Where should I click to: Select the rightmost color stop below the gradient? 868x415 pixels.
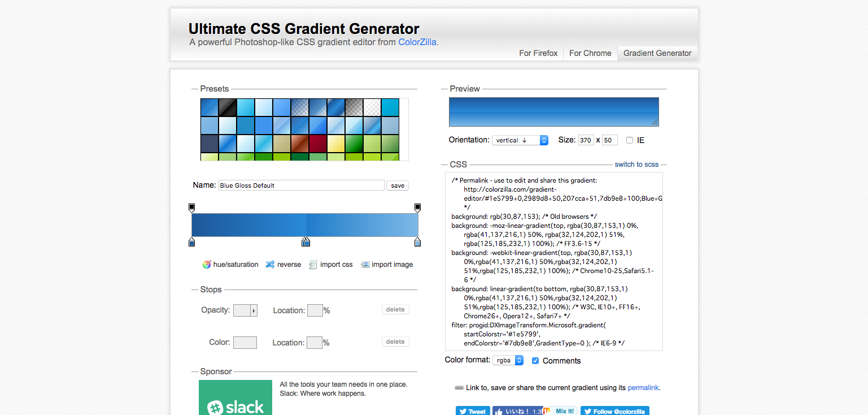pyautogui.click(x=417, y=242)
